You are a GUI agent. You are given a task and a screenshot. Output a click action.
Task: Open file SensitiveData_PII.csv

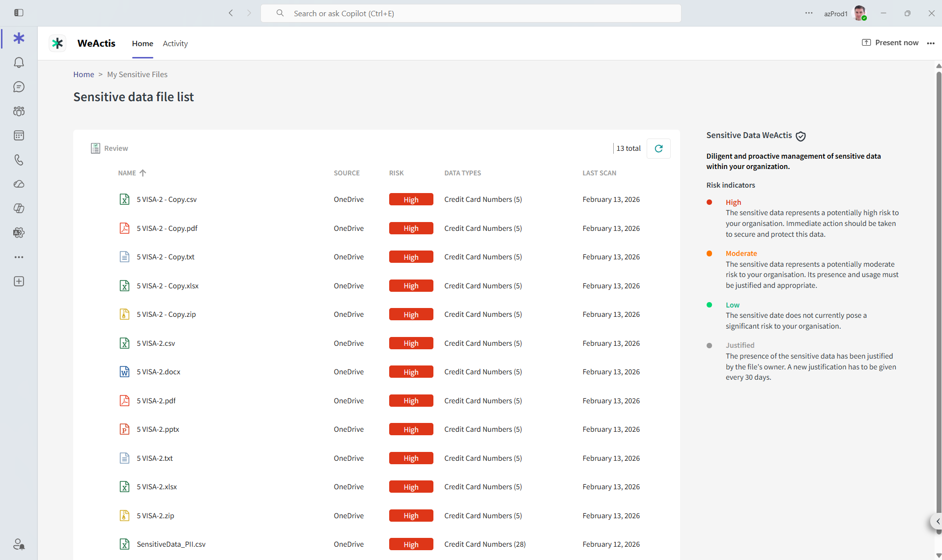point(171,544)
